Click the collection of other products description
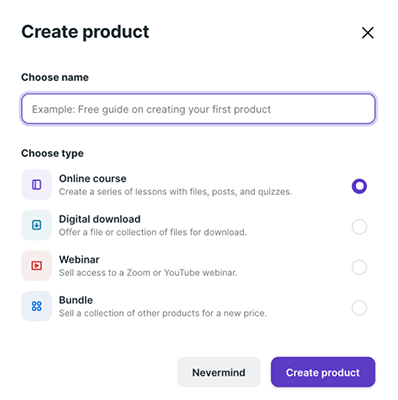This screenshot has height=400, width=398. tap(163, 313)
